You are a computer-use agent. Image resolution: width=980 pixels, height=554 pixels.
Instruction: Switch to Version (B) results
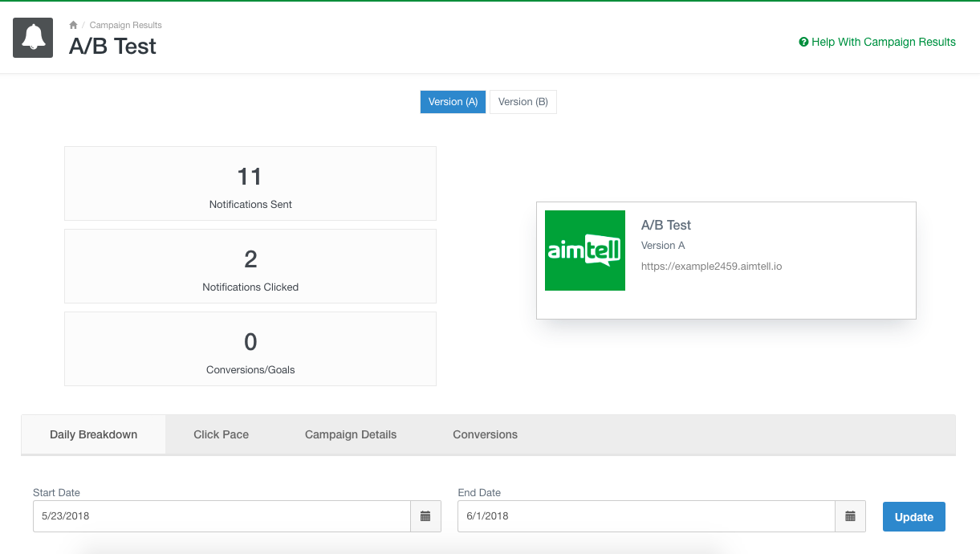pos(523,102)
